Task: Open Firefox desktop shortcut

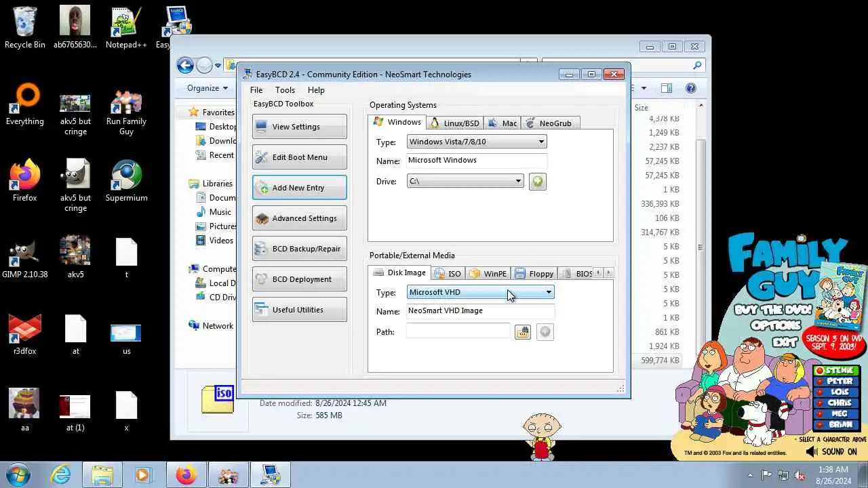Action: click(x=25, y=181)
